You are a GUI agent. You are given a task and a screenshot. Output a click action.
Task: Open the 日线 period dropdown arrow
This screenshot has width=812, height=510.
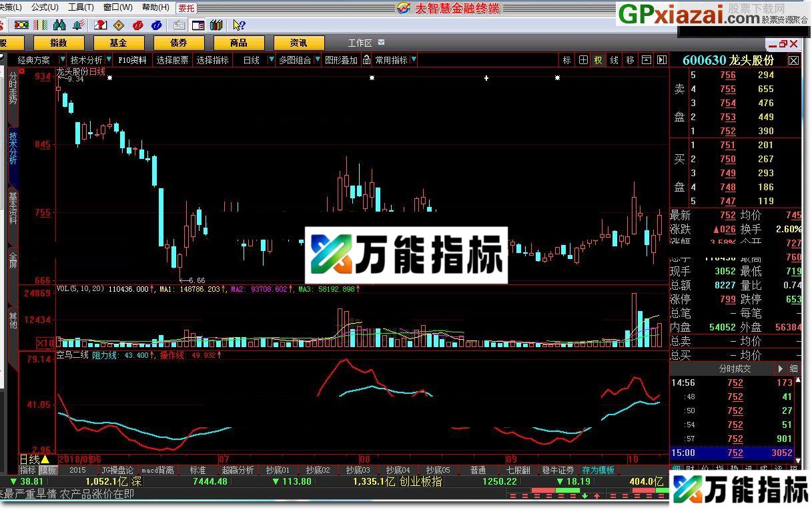tap(270, 59)
